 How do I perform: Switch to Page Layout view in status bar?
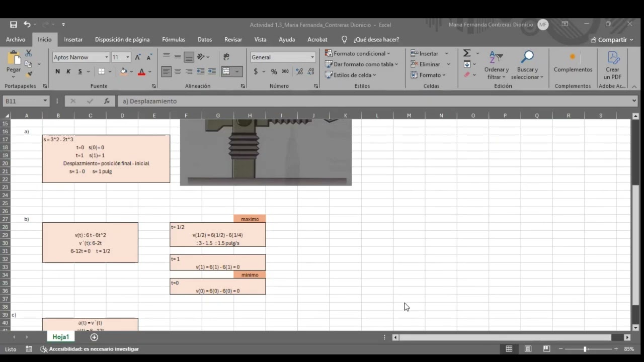[x=528, y=349]
